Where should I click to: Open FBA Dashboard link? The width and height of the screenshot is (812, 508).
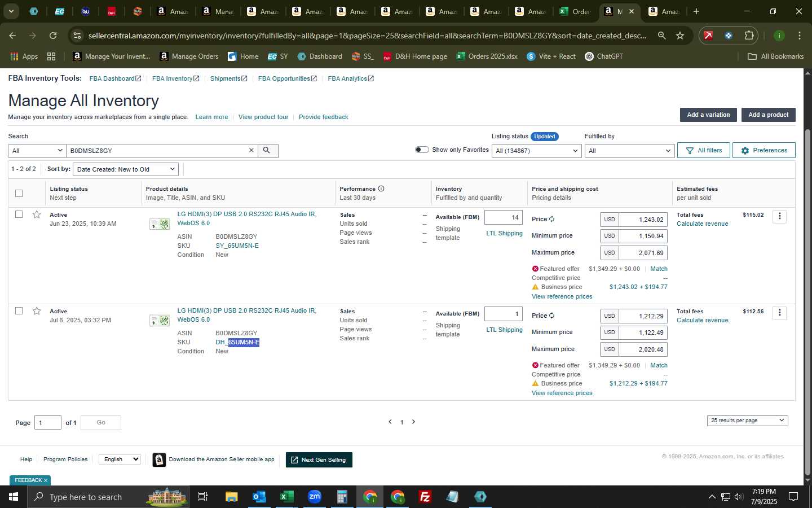[x=115, y=78]
